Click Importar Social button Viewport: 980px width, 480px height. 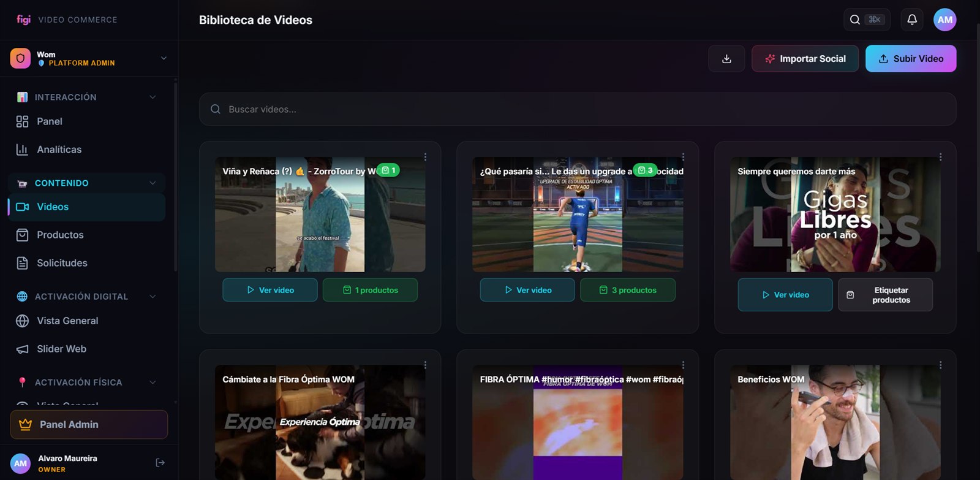point(805,59)
